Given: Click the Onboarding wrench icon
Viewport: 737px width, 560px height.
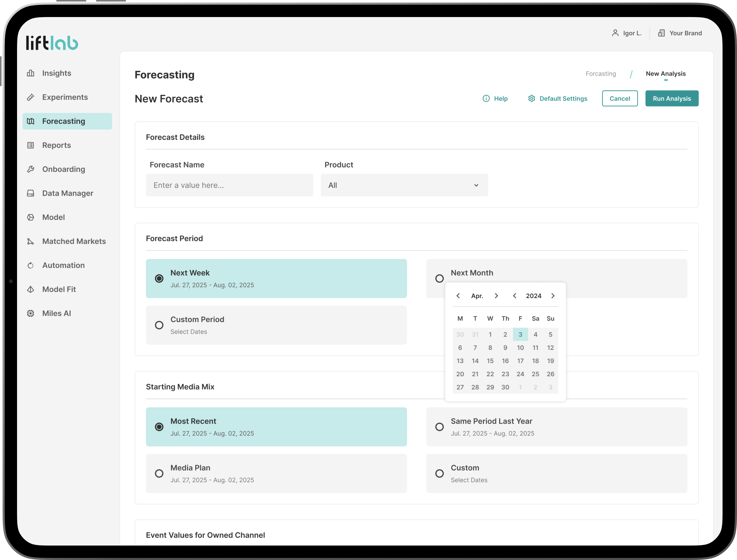Looking at the screenshot, I should pos(31,169).
